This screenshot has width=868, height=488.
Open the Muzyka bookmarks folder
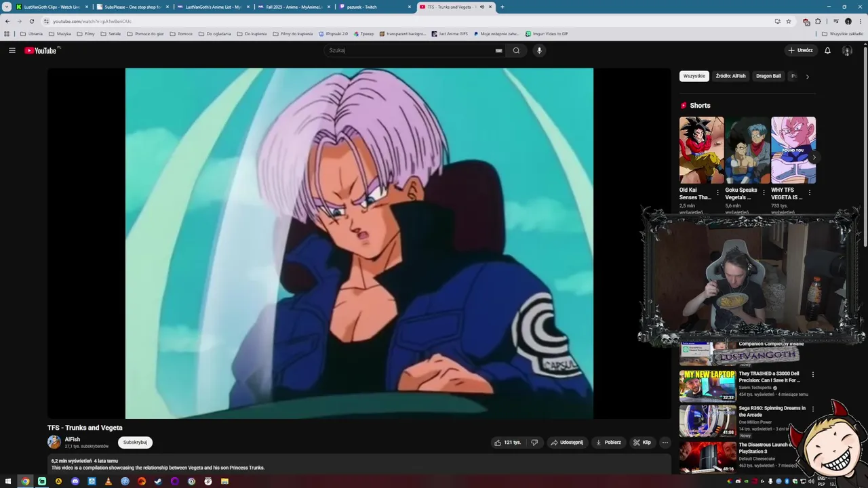[x=60, y=33]
